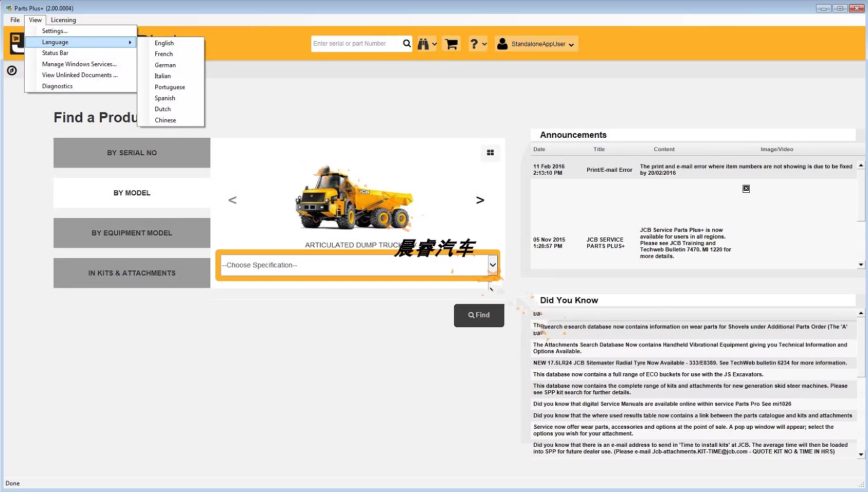Click the Find button
868x492 pixels.
click(x=479, y=315)
